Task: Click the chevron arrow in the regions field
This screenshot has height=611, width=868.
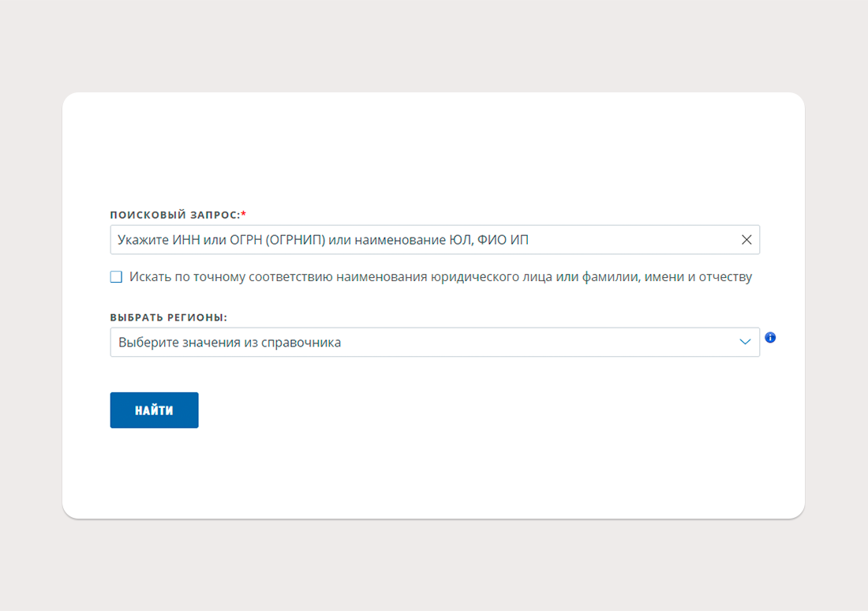Action: (x=745, y=342)
